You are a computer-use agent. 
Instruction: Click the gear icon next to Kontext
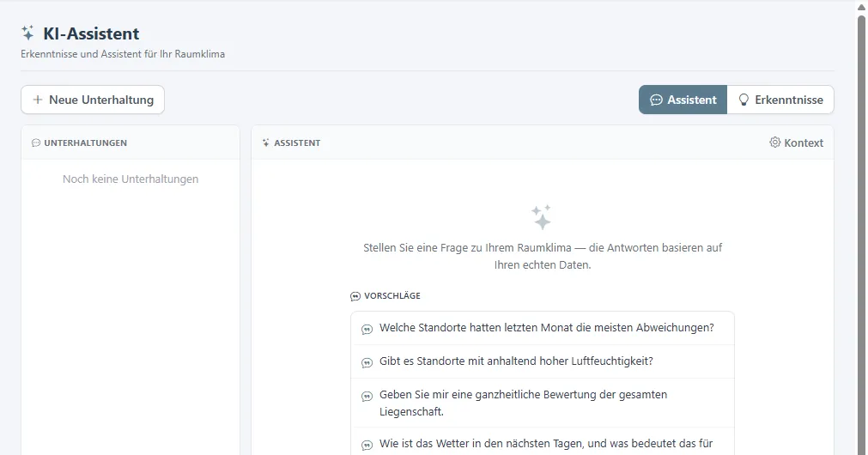pyautogui.click(x=774, y=143)
